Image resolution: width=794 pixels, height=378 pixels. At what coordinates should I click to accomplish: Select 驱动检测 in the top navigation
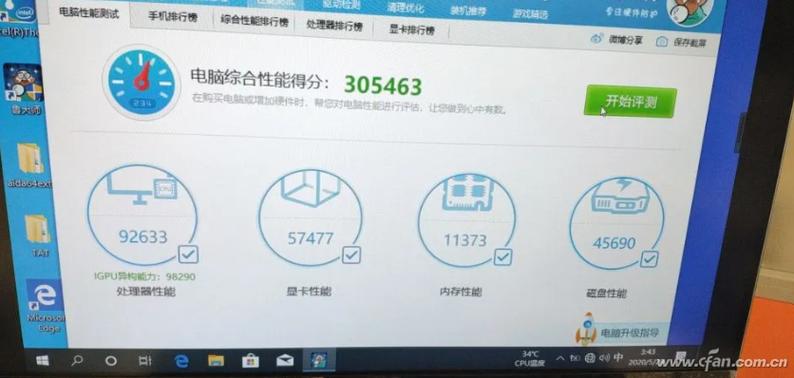tap(341, 5)
